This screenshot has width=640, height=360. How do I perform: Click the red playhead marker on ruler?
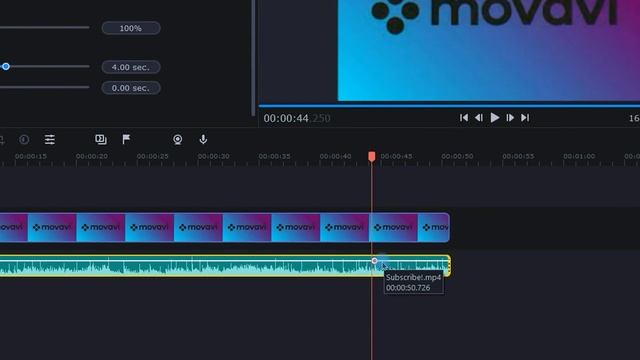pyautogui.click(x=371, y=157)
